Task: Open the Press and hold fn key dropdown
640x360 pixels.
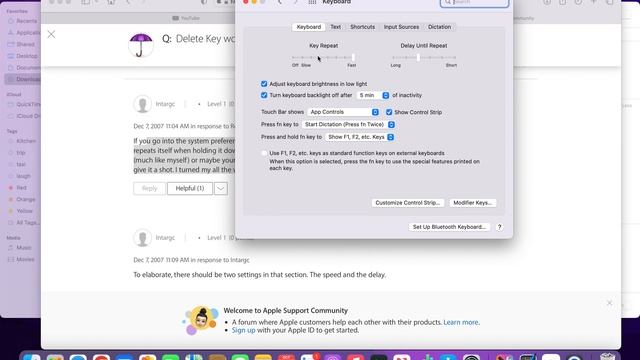Action: (x=360, y=137)
